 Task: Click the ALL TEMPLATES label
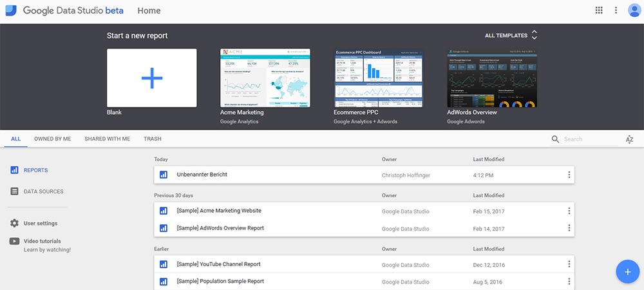click(x=506, y=35)
